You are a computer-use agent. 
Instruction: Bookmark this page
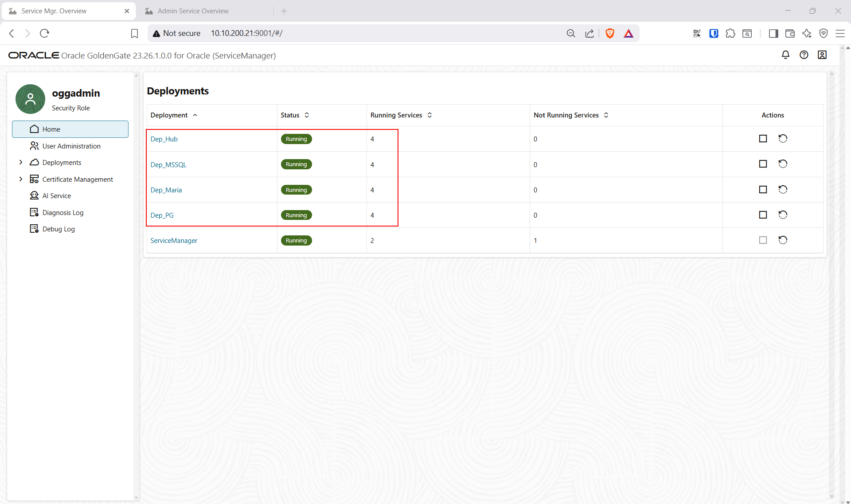(x=134, y=33)
